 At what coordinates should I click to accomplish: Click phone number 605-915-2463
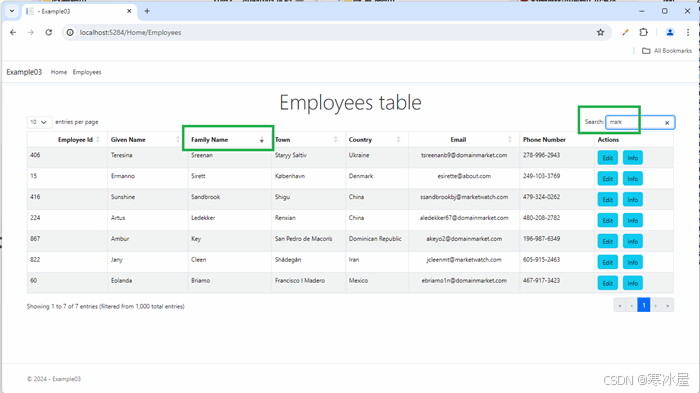coord(542,259)
